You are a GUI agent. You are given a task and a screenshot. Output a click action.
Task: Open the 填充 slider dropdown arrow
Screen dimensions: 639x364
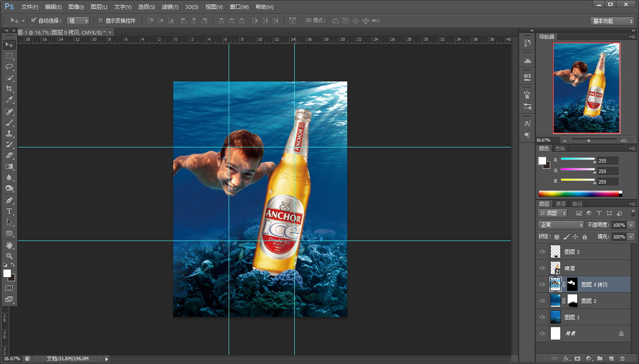(631, 237)
